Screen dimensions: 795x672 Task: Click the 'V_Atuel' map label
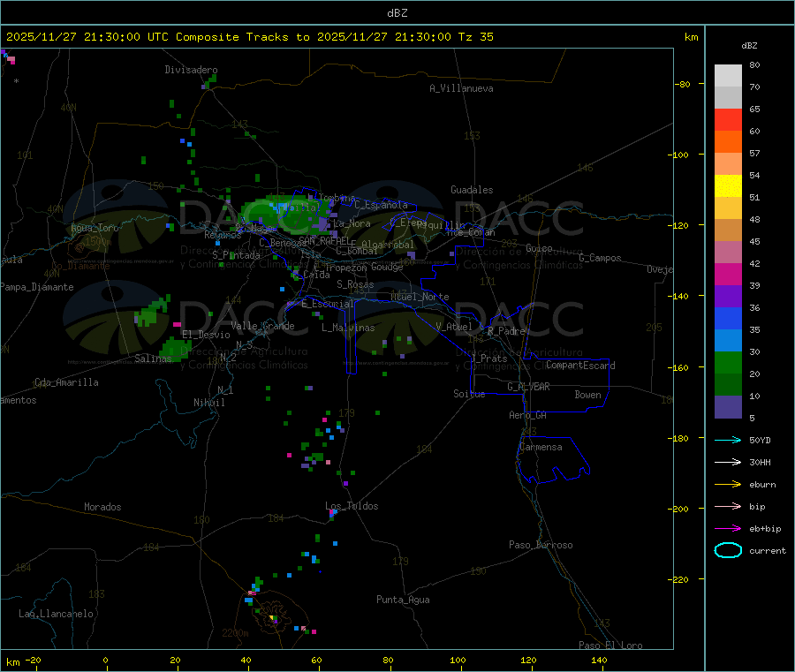(454, 327)
